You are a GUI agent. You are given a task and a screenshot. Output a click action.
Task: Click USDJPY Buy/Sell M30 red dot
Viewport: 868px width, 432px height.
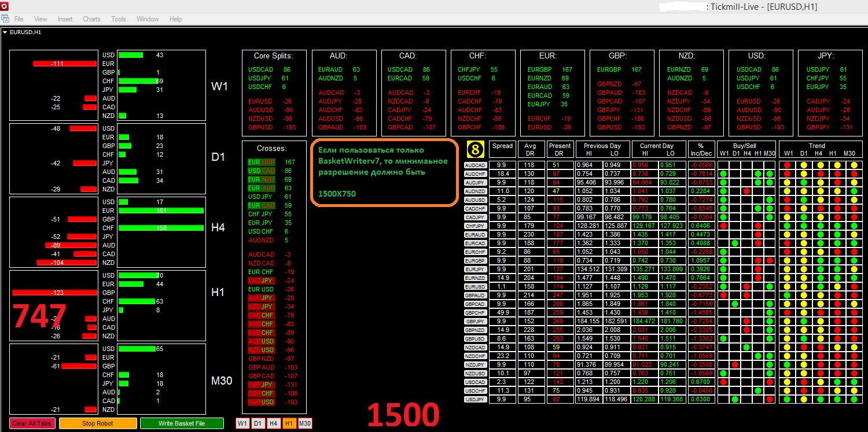pos(770,399)
